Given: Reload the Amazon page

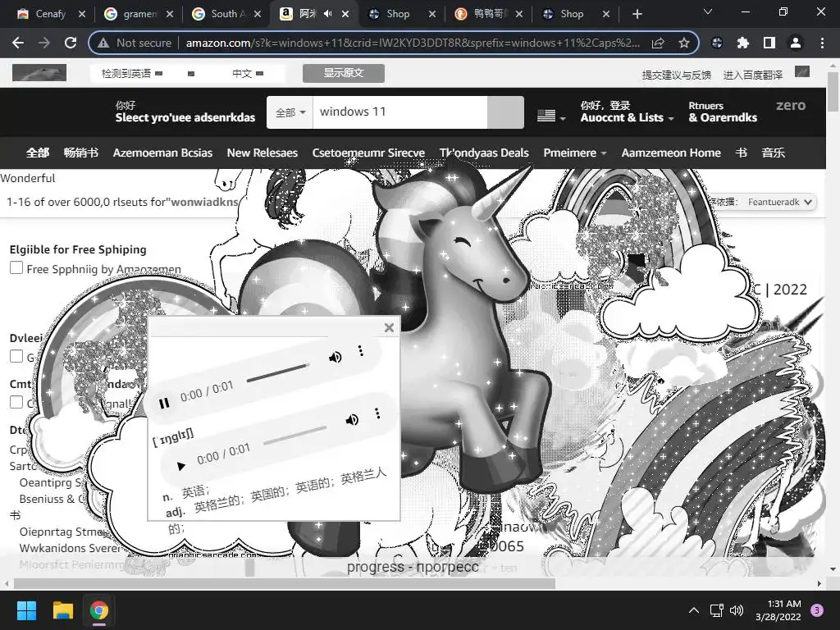Looking at the screenshot, I should coord(71,43).
